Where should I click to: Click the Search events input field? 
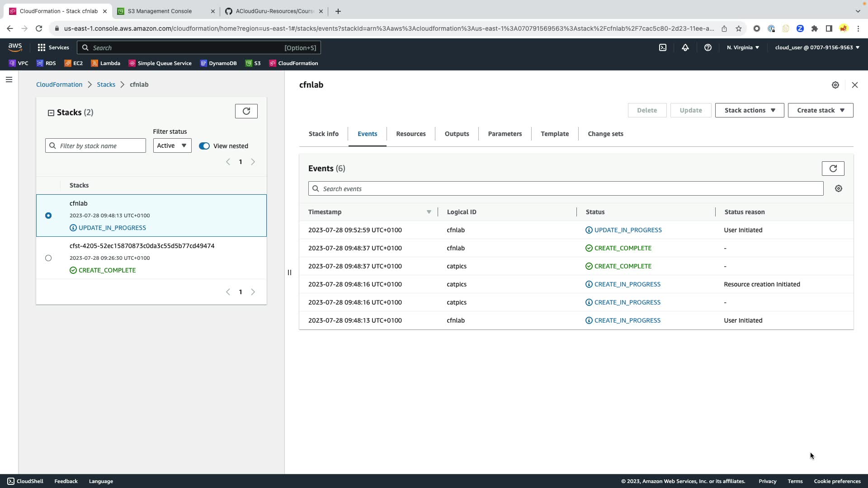coord(565,189)
